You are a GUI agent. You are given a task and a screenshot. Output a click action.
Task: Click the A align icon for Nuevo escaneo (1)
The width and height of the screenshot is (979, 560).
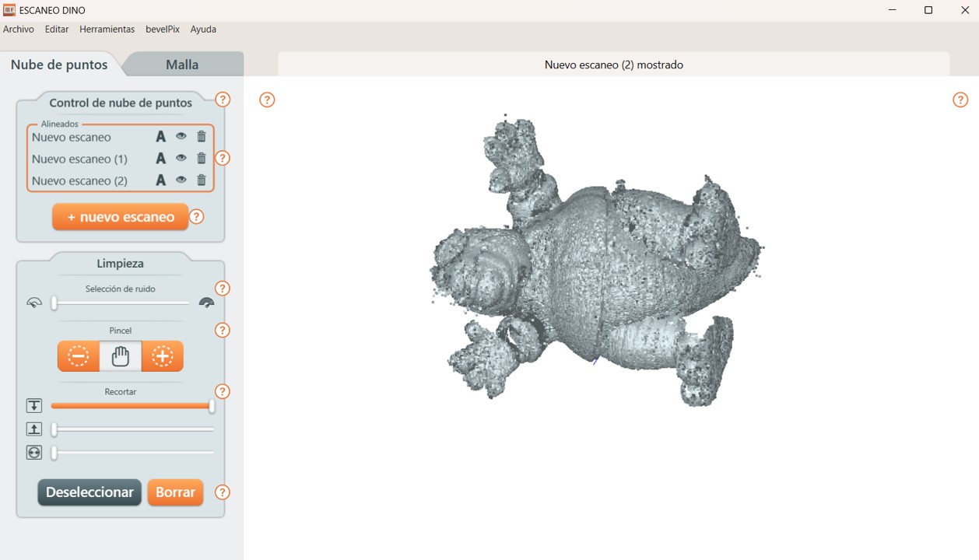(x=160, y=159)
